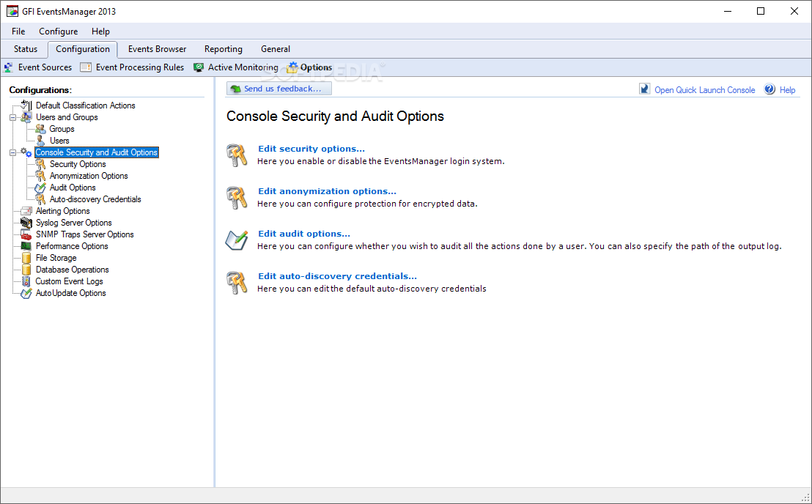The width and height of the screenshot is (812, 504).
Task: Click the Event Sources toolbar icon
Action: tap(9, 67)
